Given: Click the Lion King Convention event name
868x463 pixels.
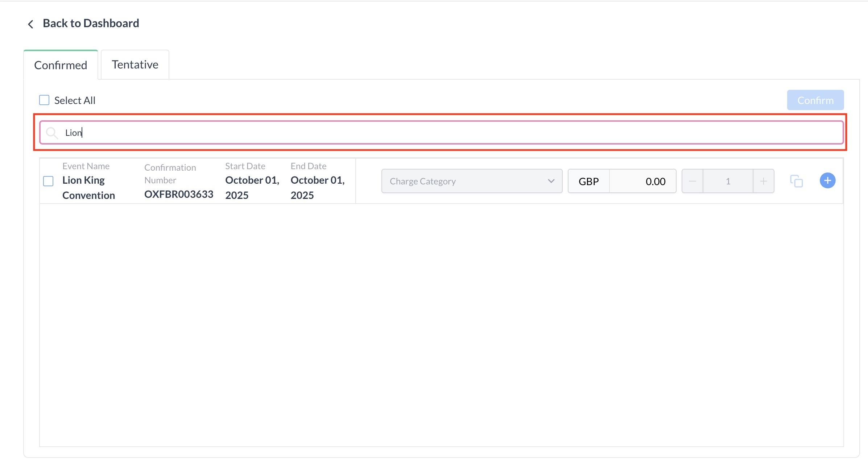Looking at the screenshot, I should point(88,188).
